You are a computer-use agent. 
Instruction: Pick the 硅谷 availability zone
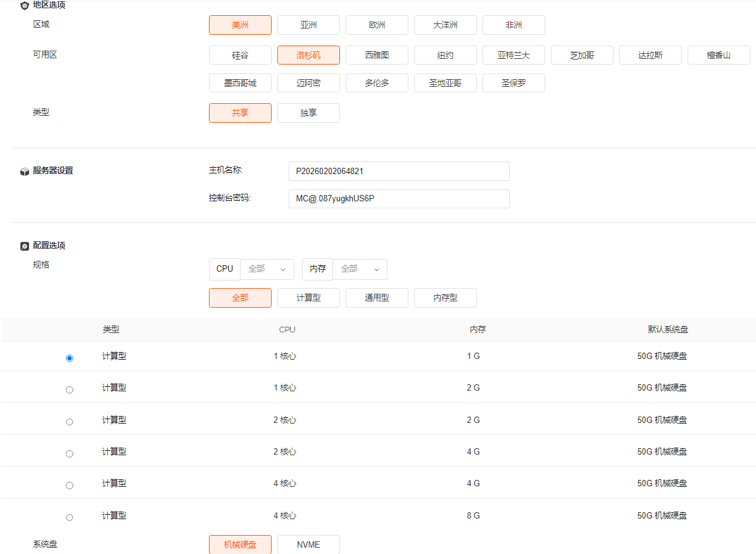[240, 56]
